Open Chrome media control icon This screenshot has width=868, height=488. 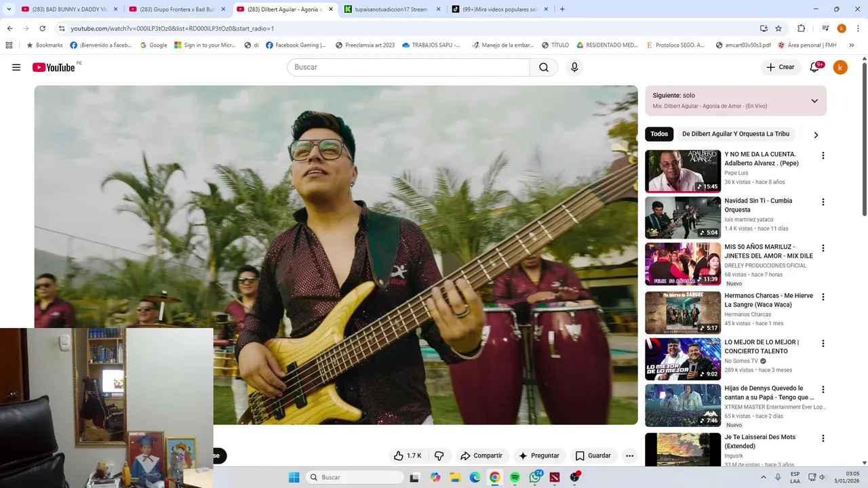coord(825,28)
